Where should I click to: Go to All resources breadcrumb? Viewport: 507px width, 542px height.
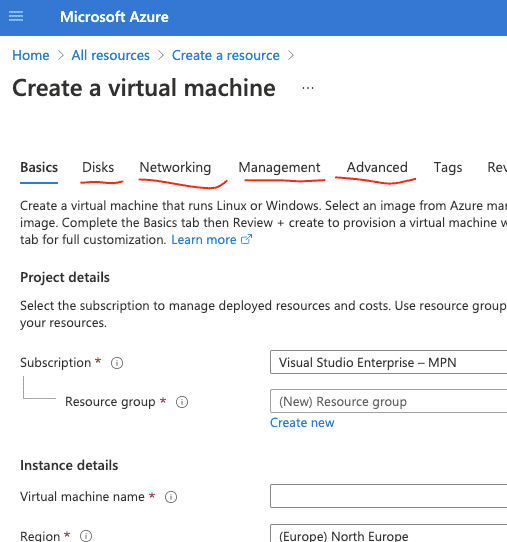tap(111, 55)
